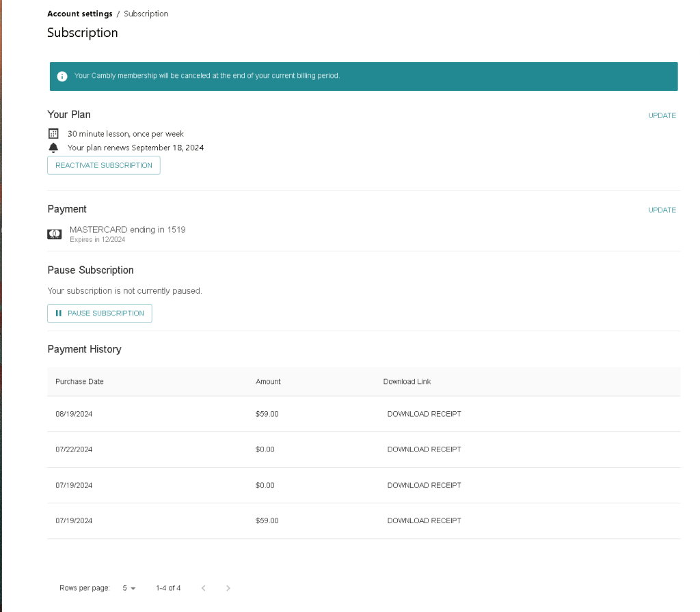
Task: Click 'Expires in 12/2024' text
Action: 97,240
